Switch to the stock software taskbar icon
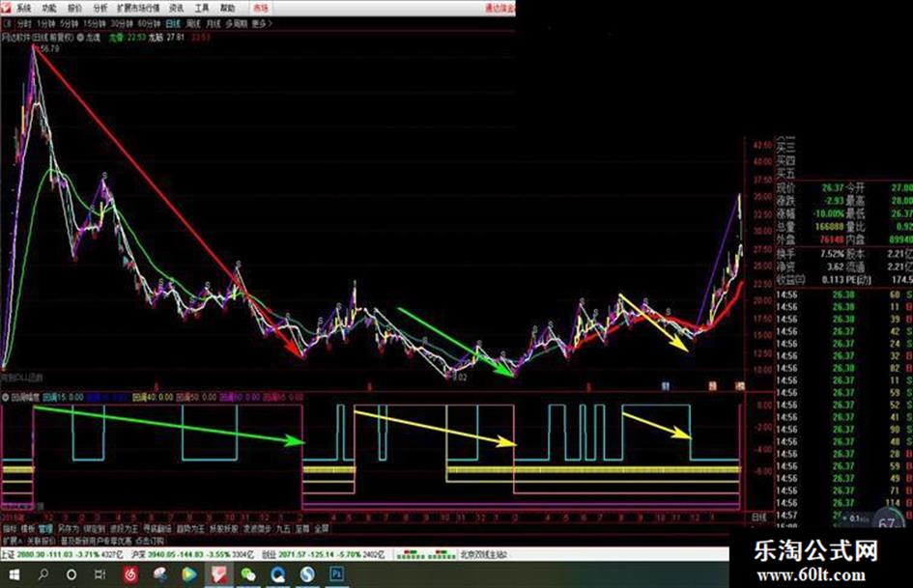This screenshot has width=913, height=588. point(219,574)
